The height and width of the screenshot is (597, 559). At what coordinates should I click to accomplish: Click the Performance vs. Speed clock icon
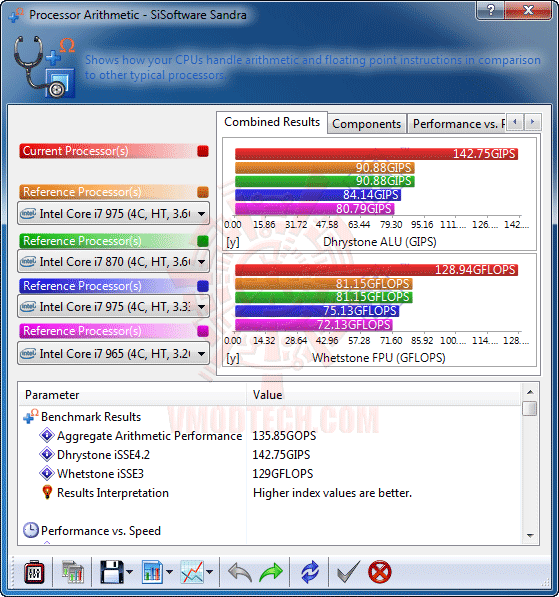31,530
